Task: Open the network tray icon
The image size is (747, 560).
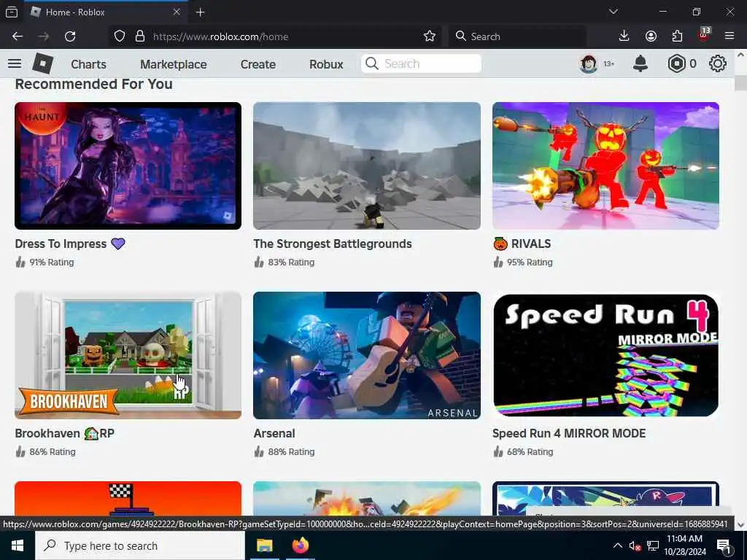Action: point(653,545)
